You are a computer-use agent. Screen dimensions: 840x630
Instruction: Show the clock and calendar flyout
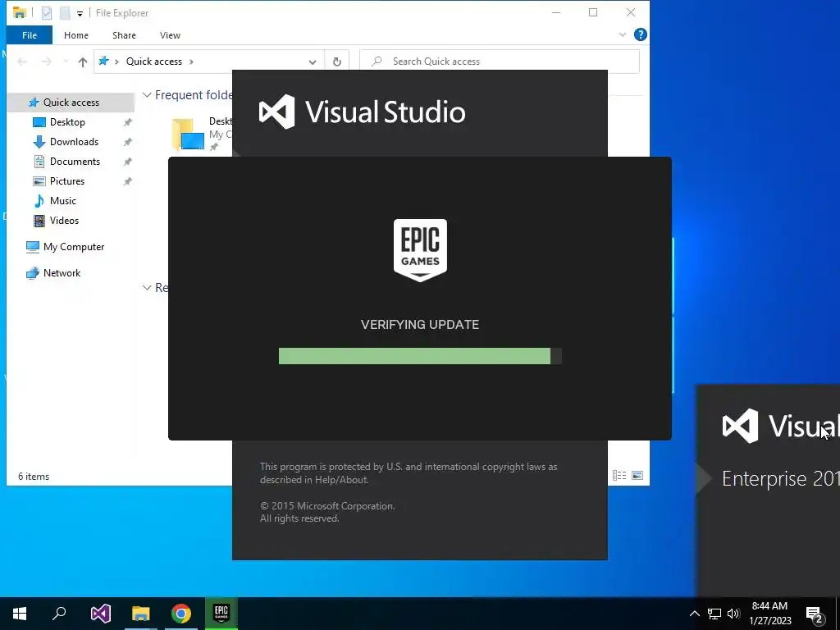tap(769, 614)
